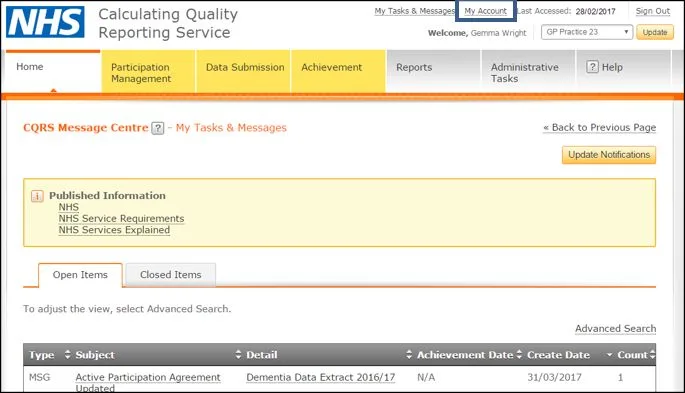Click the CQRS Message Centre heading
The width and height of the screenshot is (685, 393).
point(86,128)
